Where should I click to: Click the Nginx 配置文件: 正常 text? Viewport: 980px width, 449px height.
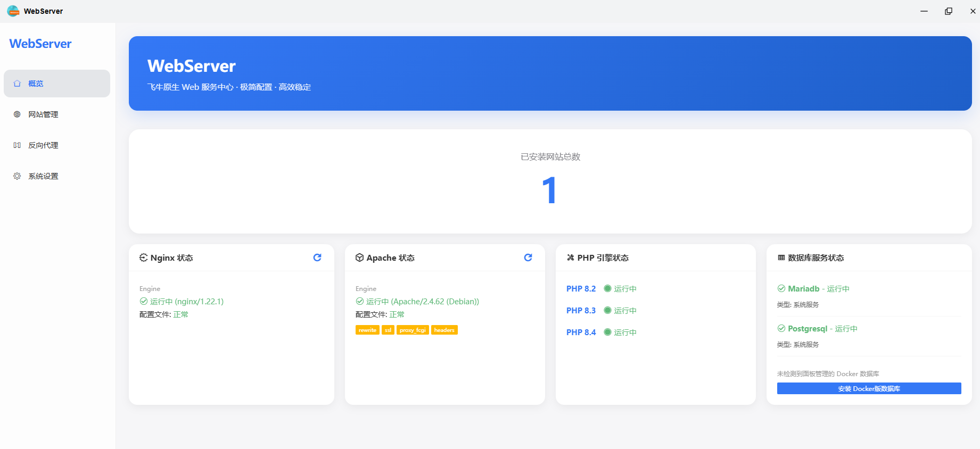pos(164,314)
